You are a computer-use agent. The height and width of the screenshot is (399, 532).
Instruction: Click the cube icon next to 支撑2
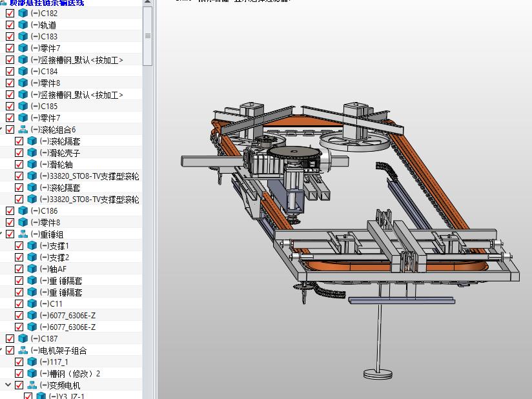32,257
